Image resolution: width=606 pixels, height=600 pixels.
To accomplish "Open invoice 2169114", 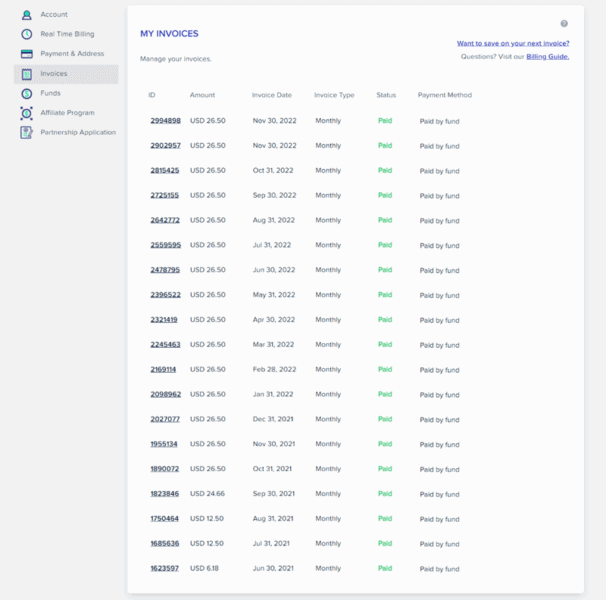I will pyautogui.click(x=163, y=369).
